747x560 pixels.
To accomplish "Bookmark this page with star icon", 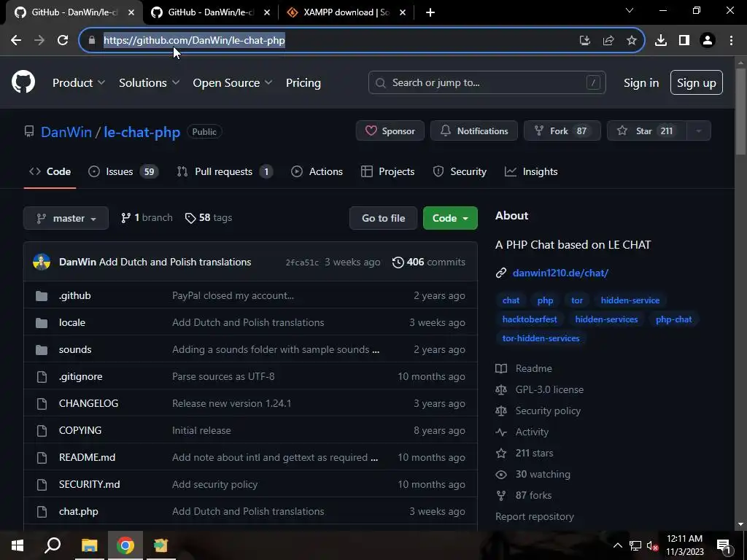I will [632, 41].
